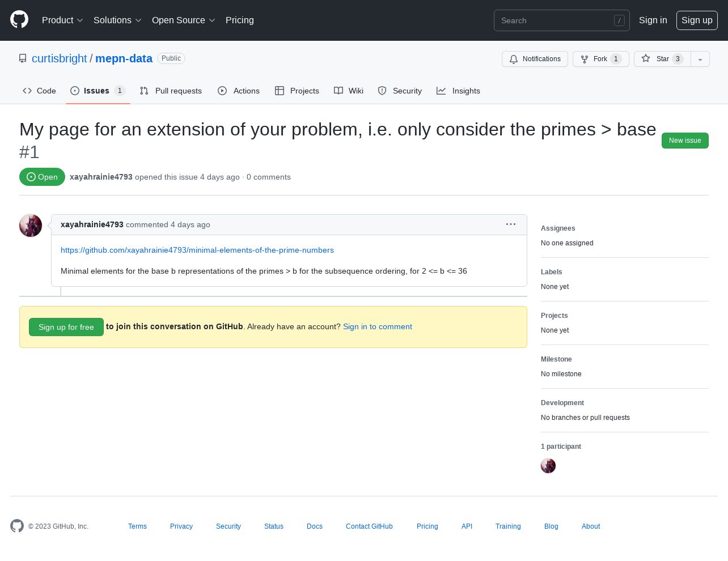
Task: Click the footer GitHub octocat icon
Action: 17,526
